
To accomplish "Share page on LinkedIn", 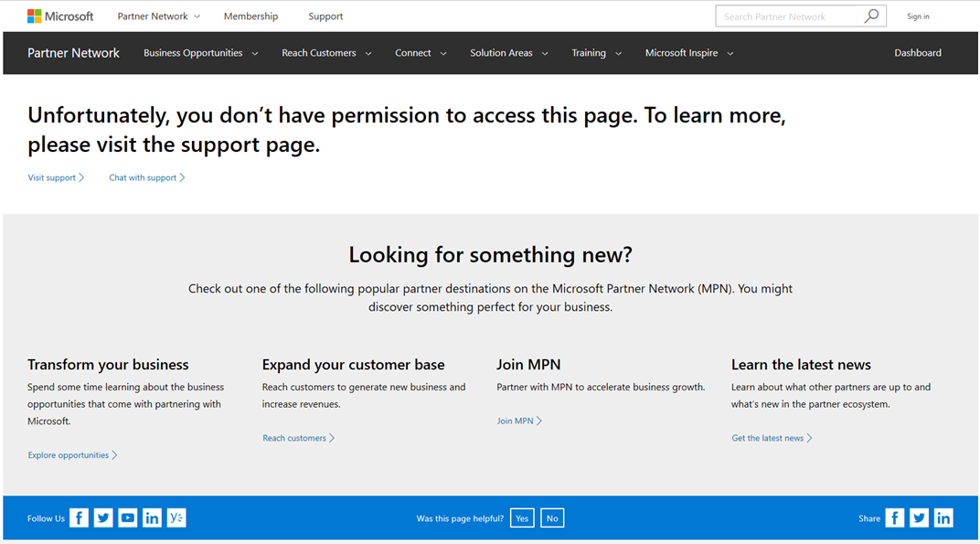I will pyautogui.click(x=943, y=517).
